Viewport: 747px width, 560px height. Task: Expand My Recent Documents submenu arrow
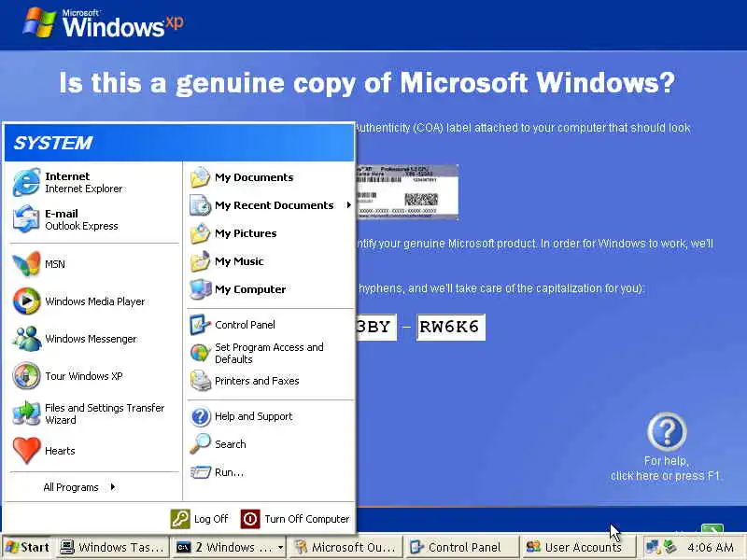point(348,205)
